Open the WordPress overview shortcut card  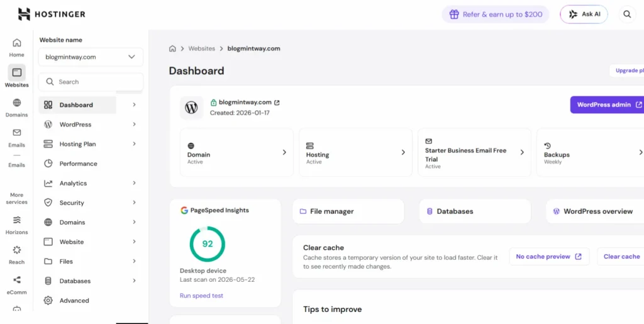point(595,211)
